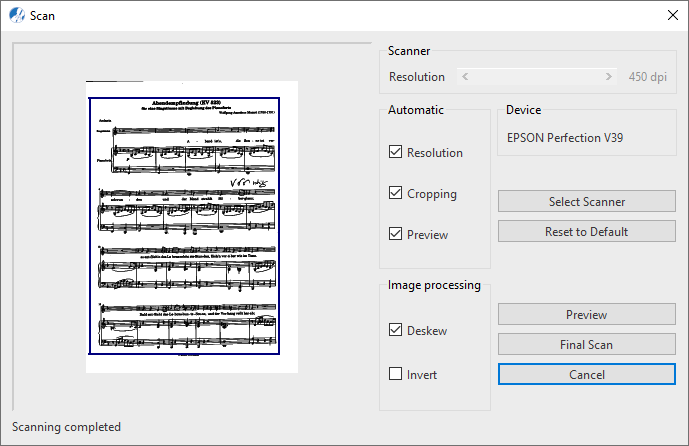The image size is (689, 446).
Task: Click the Scan dialog app icon
Action: point(17,15)
